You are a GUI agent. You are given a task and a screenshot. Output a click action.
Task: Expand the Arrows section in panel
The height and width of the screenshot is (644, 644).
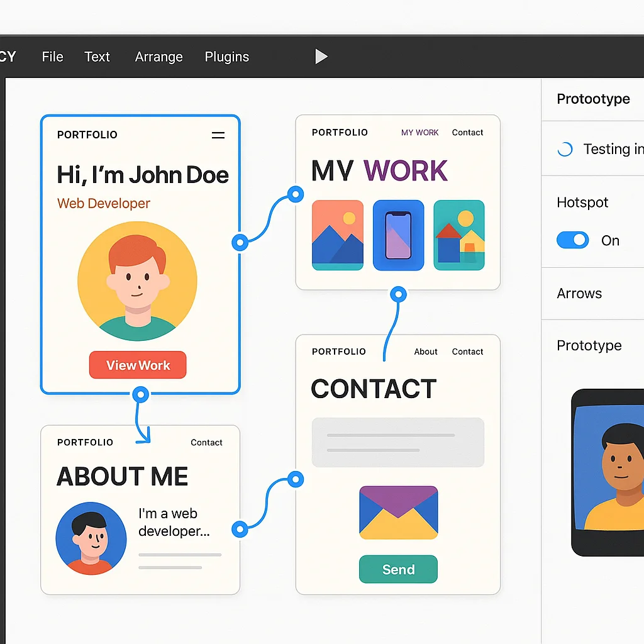coord(579,294)
